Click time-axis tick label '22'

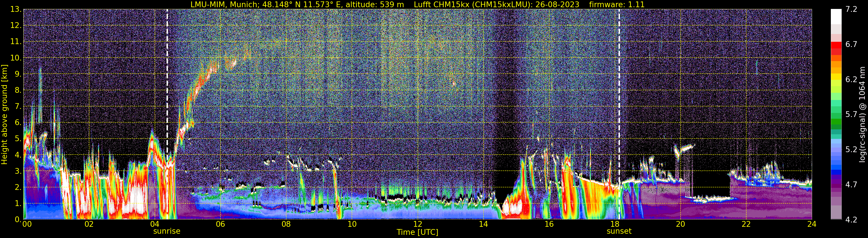(746, 224)
